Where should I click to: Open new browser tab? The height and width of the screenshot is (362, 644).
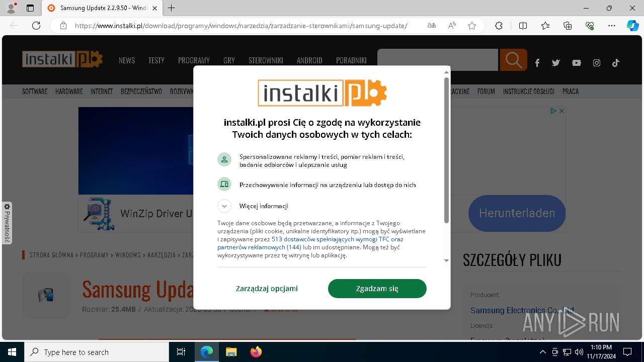pos(171,8)
